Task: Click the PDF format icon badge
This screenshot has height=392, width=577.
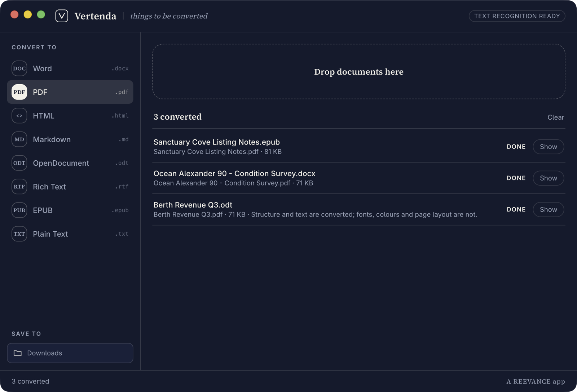Action: (19, 92)
